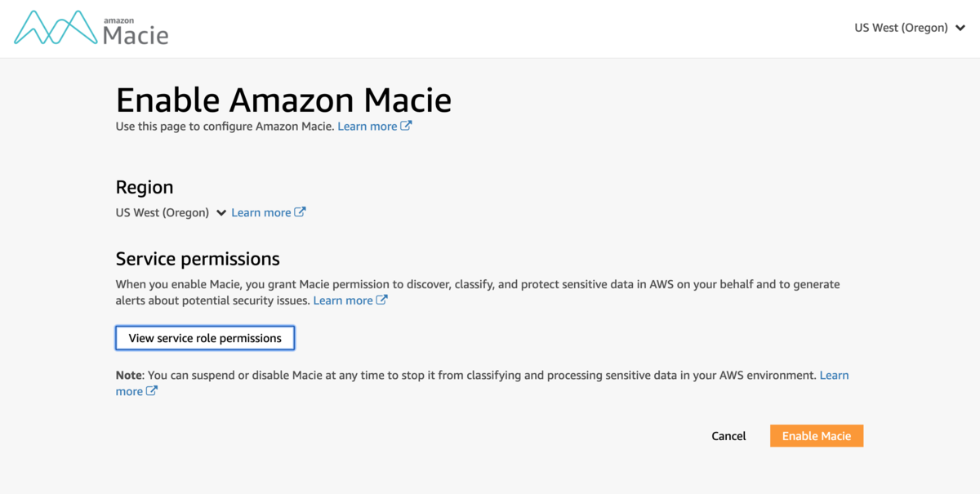
Task: Open the header region selector chevron
Action: (x=960, y=29)
